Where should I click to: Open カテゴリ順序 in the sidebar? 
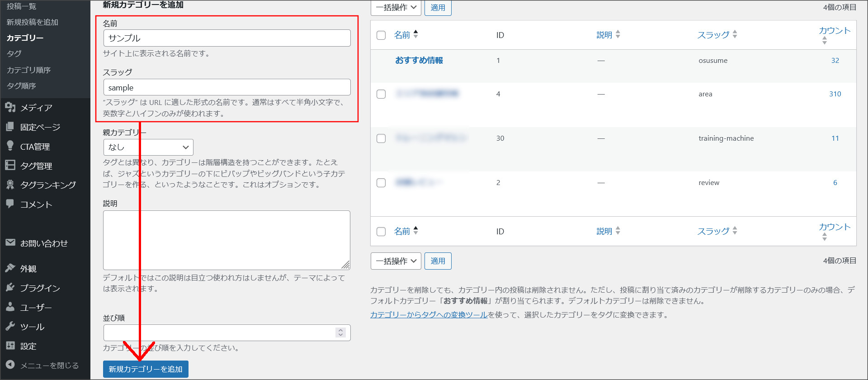coord(28,70)
